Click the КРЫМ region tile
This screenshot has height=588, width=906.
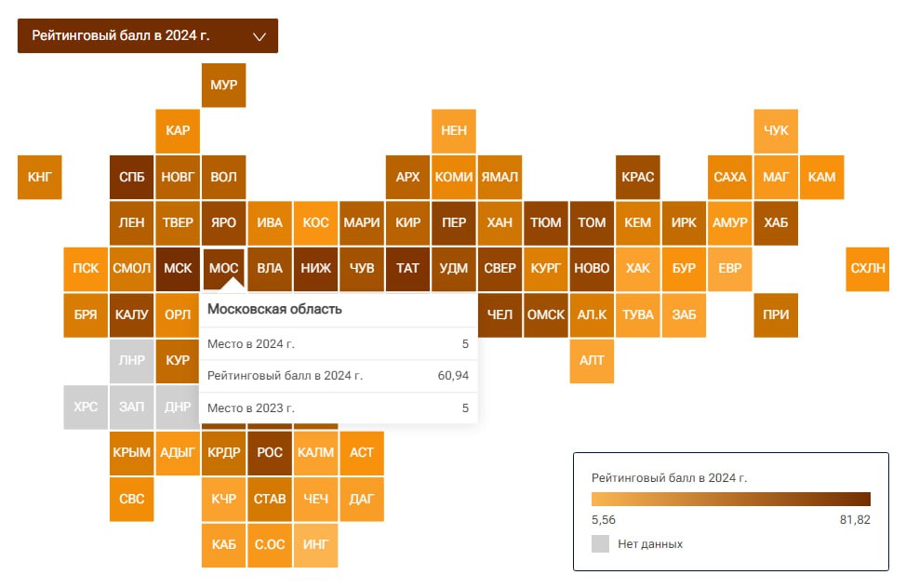[x=132, y=453]
